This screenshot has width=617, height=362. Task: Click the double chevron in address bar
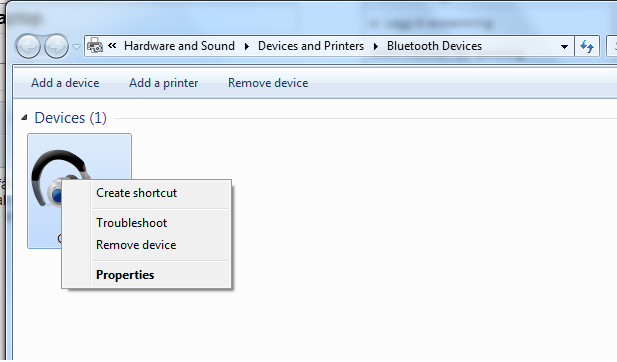(x=112, y=46)
